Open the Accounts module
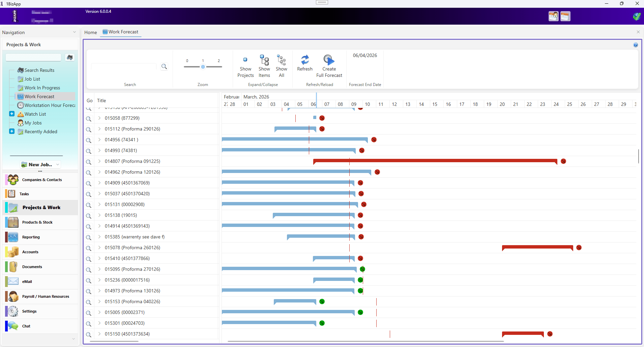 click(x=40, y=252)
